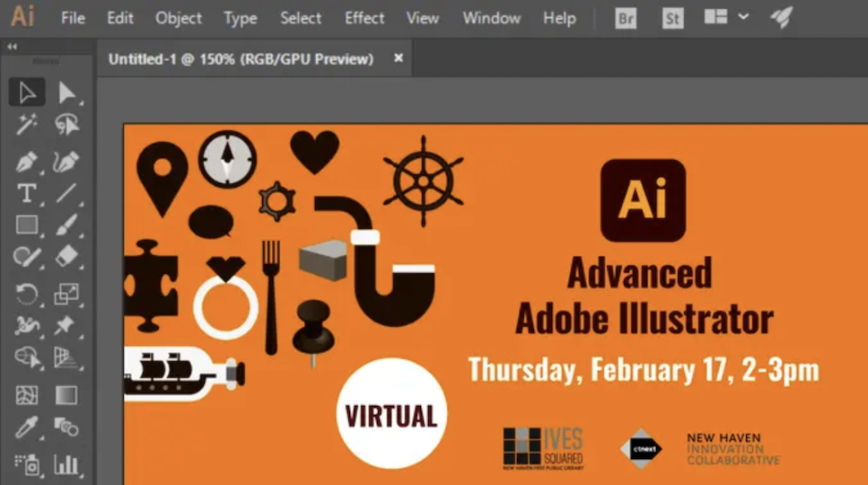This screenshot has width=868, height=485.
Task: Click the Advanced Adobe Illustrator heading text
Action: click(x=644, y=296)
